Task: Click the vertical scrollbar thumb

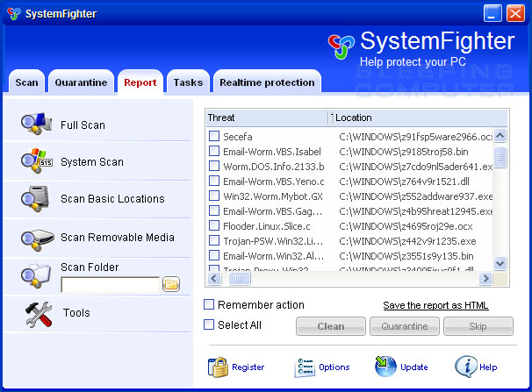Action: pyautogui.click(x=500, y=157)
